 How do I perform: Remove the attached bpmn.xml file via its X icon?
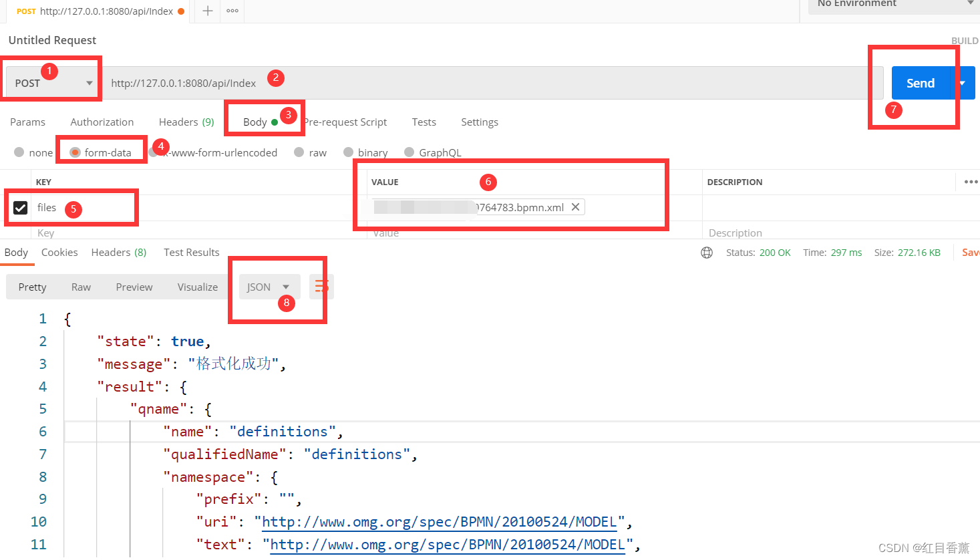click(x=575, y=207)
